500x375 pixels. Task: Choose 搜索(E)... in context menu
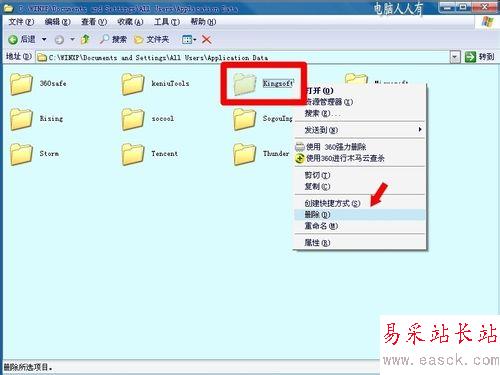pyautogui.click(x=359, y=113)
